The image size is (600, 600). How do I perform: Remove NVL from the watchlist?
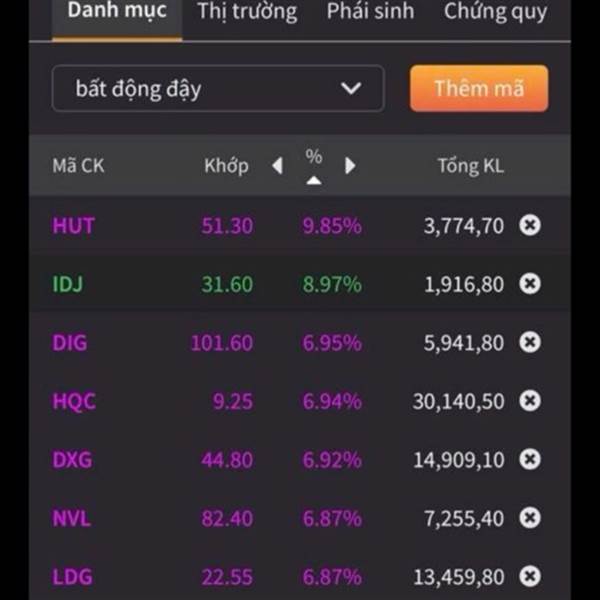[x=530, y=518]
